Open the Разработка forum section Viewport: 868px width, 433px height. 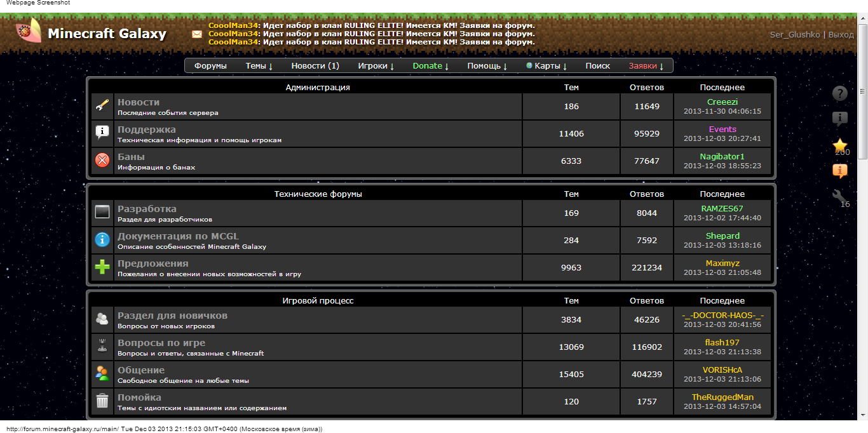point(147,209)
